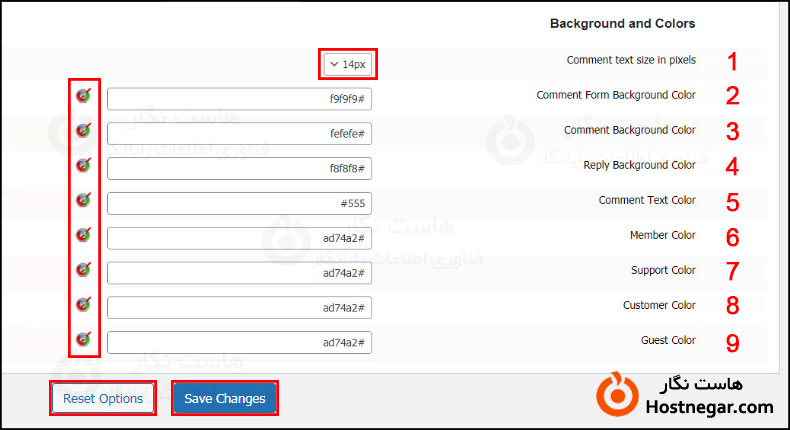Focus the Member Color input field
Viewport: 790px width, 430px height.
(x=239, y=239)
